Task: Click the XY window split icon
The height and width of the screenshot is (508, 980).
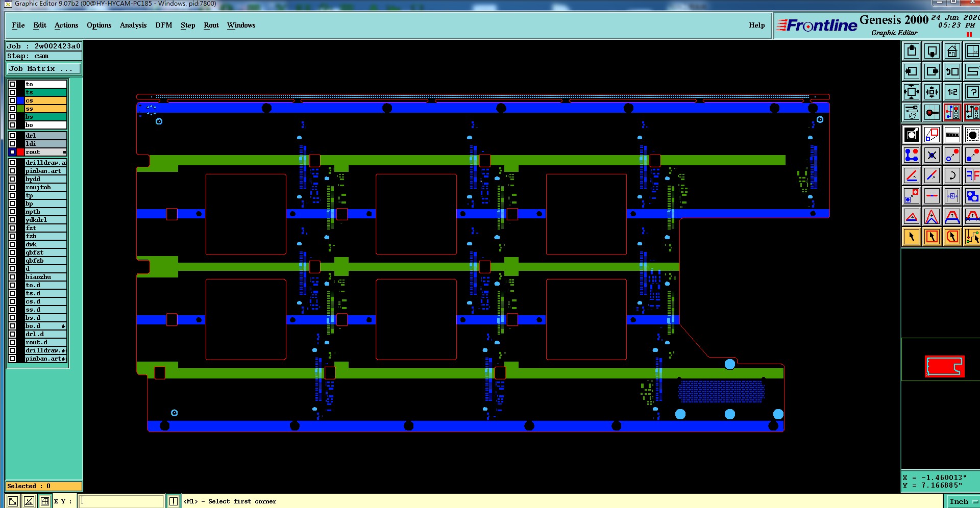Action: pos(972,51)
